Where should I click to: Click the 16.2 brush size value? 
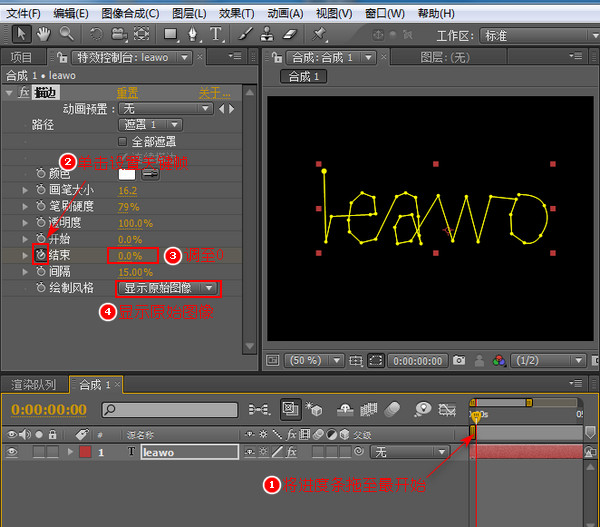coord(127,191)
